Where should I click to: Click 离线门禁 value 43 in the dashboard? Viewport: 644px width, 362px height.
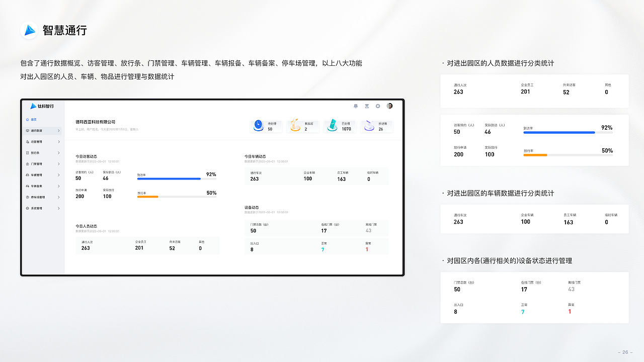point(369,230)
